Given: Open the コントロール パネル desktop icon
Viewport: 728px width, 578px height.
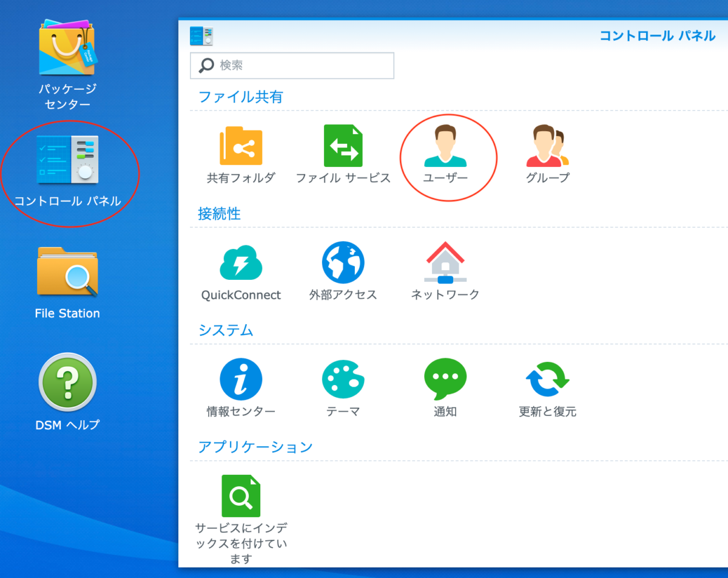Looking at the screenshot, I should [x=67, y=159].
